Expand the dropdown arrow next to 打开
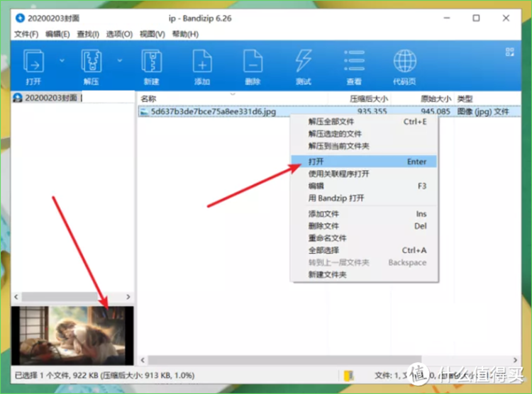The height and width of the screenshot is (394, 532). pos(62,61)
